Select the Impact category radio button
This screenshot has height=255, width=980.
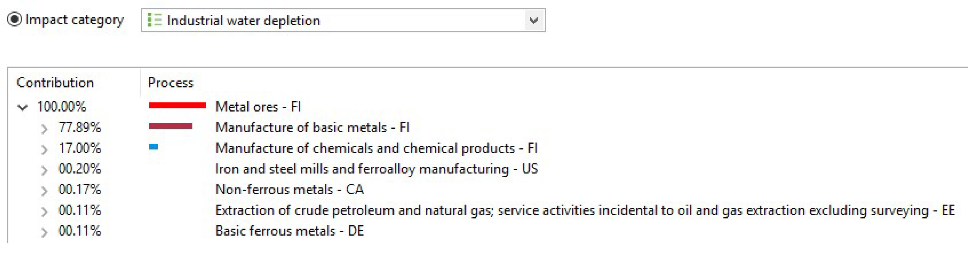point(14,19)
